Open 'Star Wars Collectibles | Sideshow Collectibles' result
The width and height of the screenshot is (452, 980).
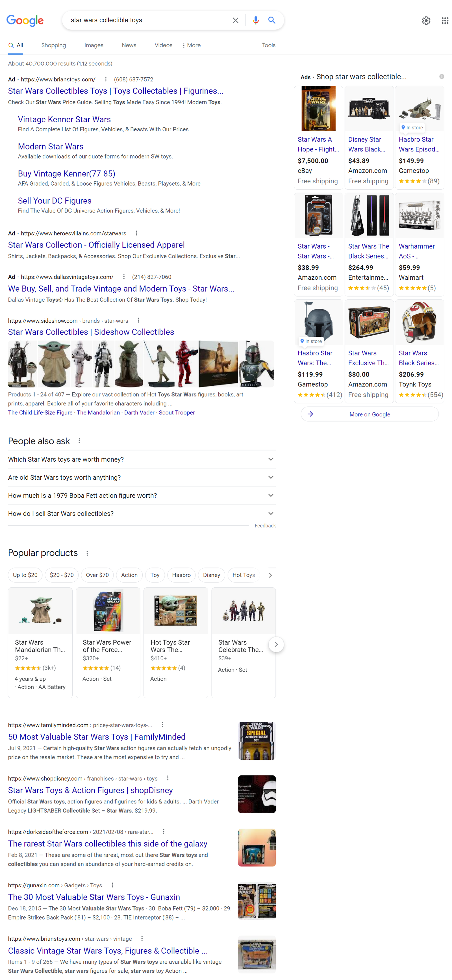pos(91,332)
